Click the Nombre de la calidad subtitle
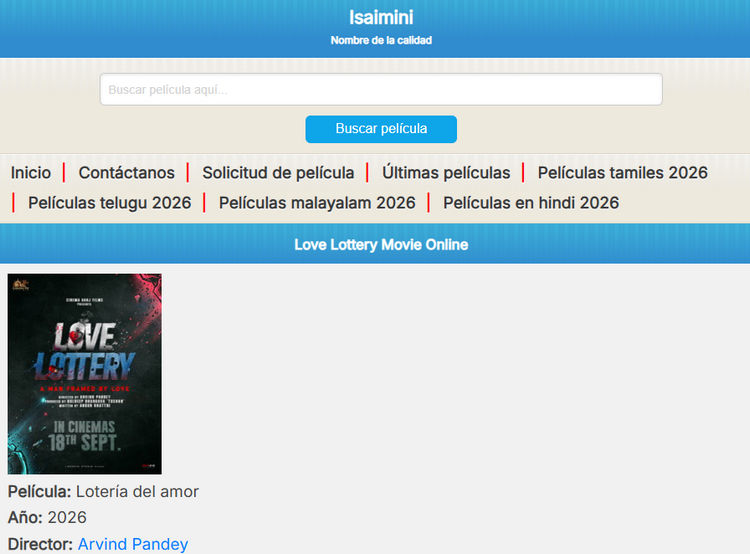 coord(381,40)
